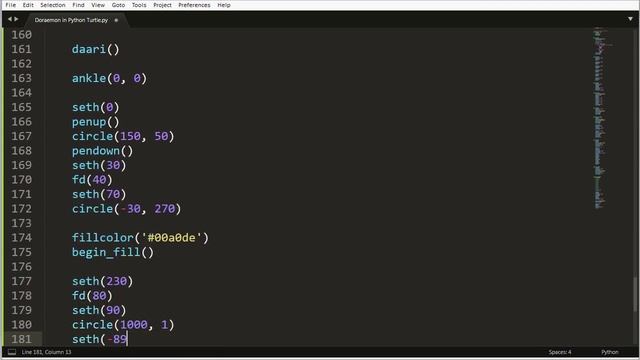Click on seth(0) code line
This screenshot has height=360, width=640.
[96, 107]
